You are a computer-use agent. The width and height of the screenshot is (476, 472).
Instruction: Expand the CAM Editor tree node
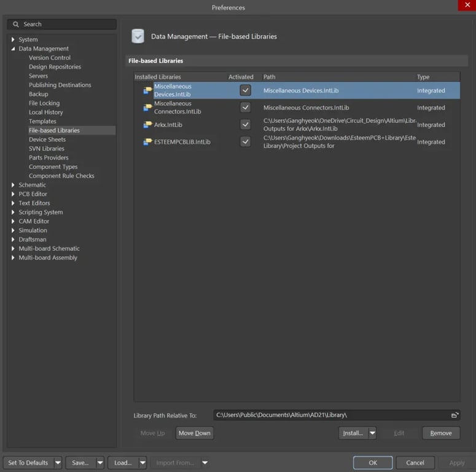pos(13,221)
